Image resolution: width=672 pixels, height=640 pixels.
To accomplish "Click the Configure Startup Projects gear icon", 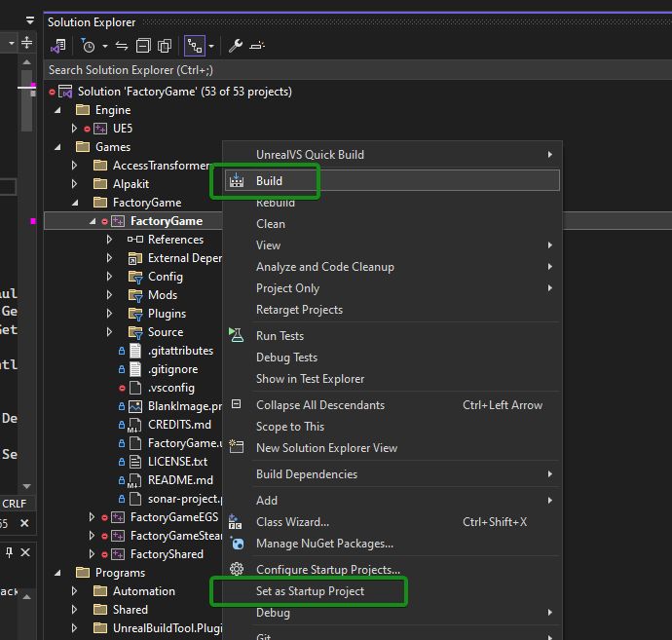I will [236, 569].
